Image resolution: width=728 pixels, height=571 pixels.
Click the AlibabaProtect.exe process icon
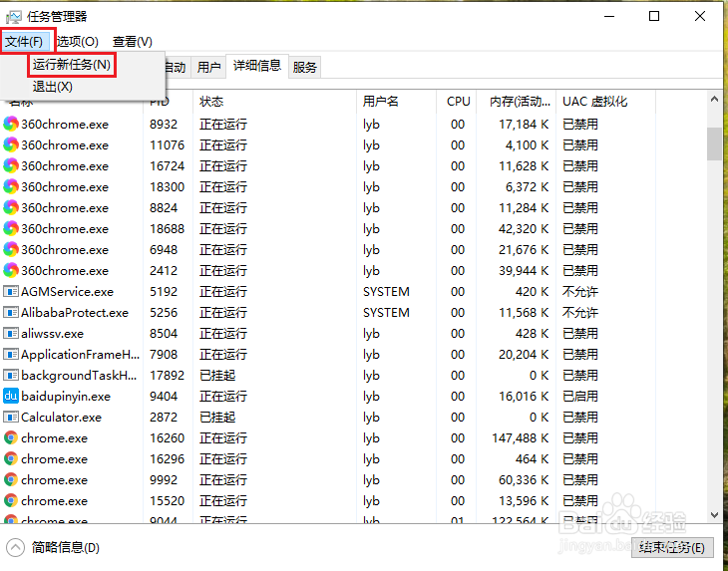(x=11, y=312)
